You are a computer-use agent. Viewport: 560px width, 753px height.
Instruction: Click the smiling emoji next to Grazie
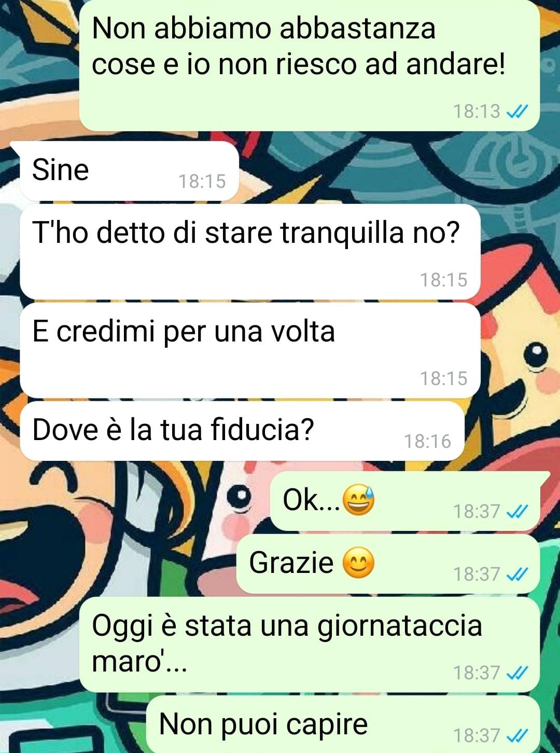click(x=358, y=563)
